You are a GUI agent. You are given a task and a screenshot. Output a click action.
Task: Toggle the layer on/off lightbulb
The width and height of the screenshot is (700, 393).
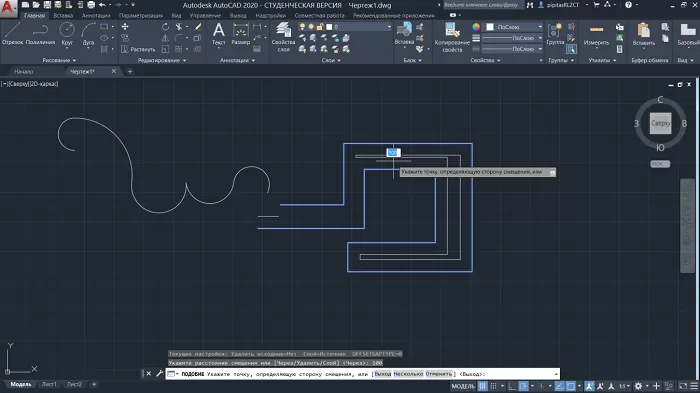coord(303,27)
